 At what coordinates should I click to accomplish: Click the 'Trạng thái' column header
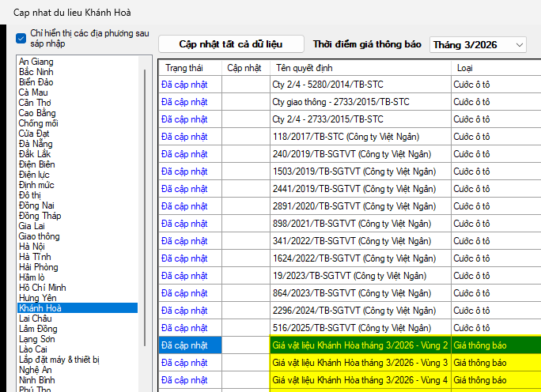tap(190, 68)
